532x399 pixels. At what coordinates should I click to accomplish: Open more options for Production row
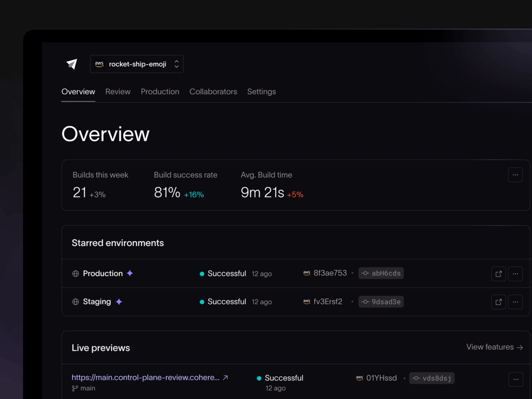pyautogui.click(x=515, y=274)
